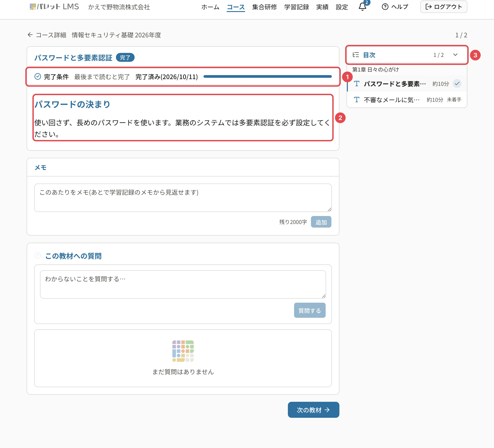Click the text icon of 不審なメールに気…
This screenshot has height=448, width=494.
click(x=357, y=100)
